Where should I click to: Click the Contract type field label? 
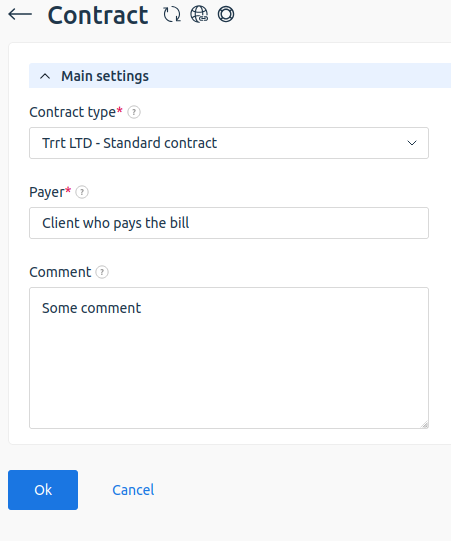click(76, 112)
